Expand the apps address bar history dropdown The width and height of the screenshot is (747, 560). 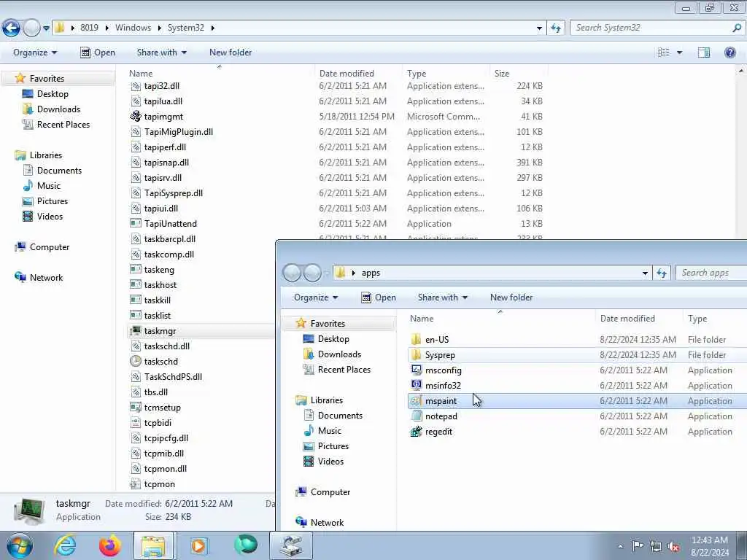pyautogui.click(x=645, y=273)
